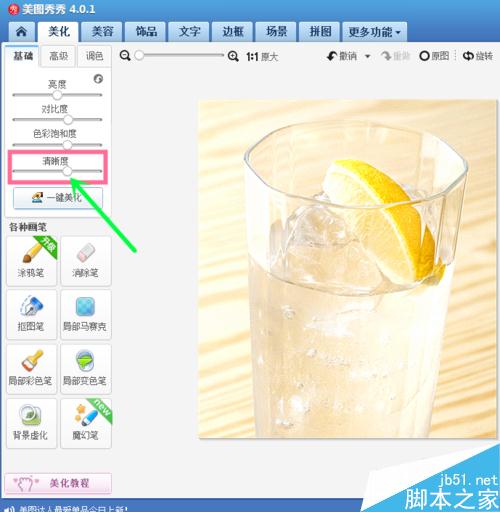Select the 背景虚化 background blur tool
The image size is (500, 512).
point(32,423)
